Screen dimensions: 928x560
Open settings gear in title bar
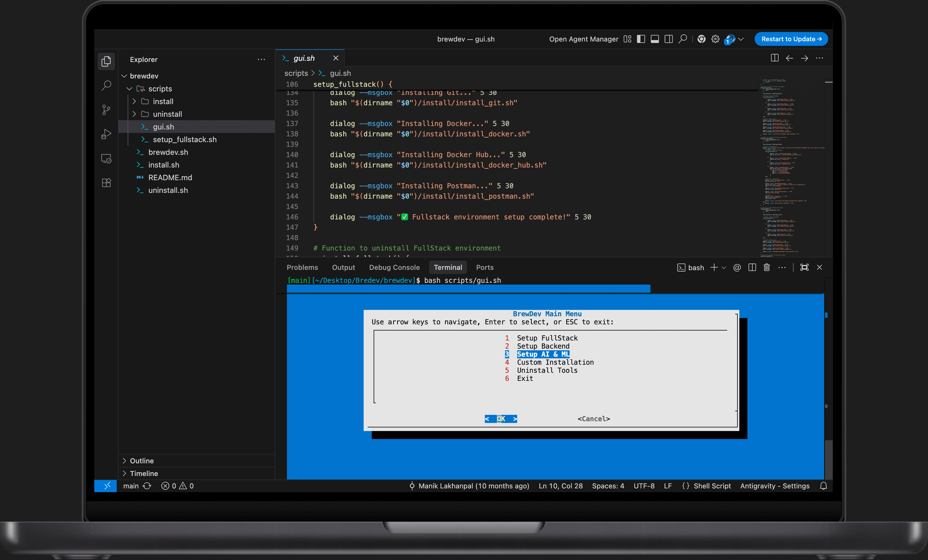pos(715,39)
